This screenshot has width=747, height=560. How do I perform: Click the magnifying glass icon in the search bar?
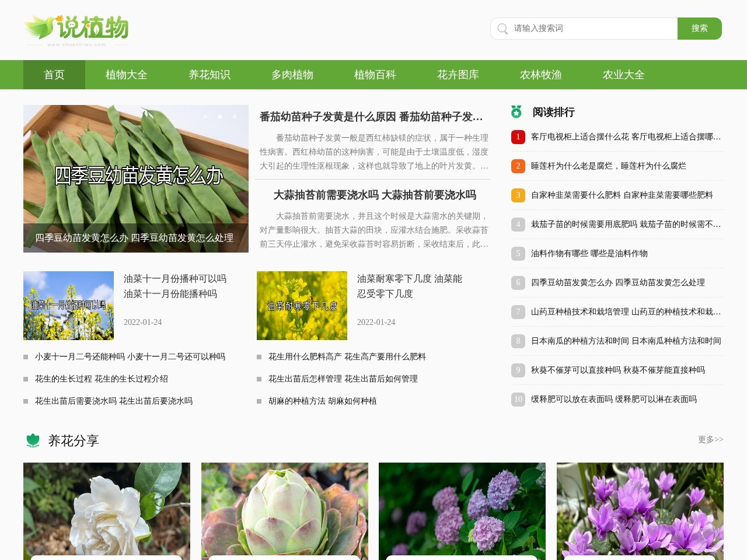(502, 29)
